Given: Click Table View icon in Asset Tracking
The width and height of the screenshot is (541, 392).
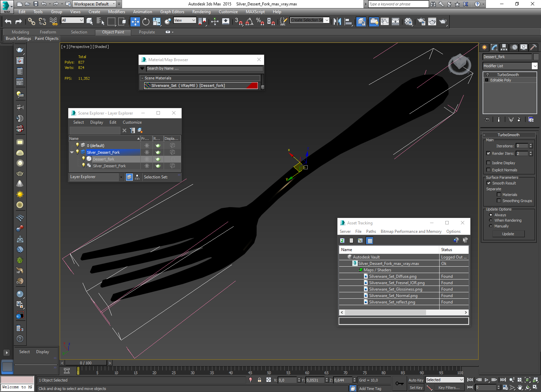Looking at the screenshot, I should click(370, 241).
